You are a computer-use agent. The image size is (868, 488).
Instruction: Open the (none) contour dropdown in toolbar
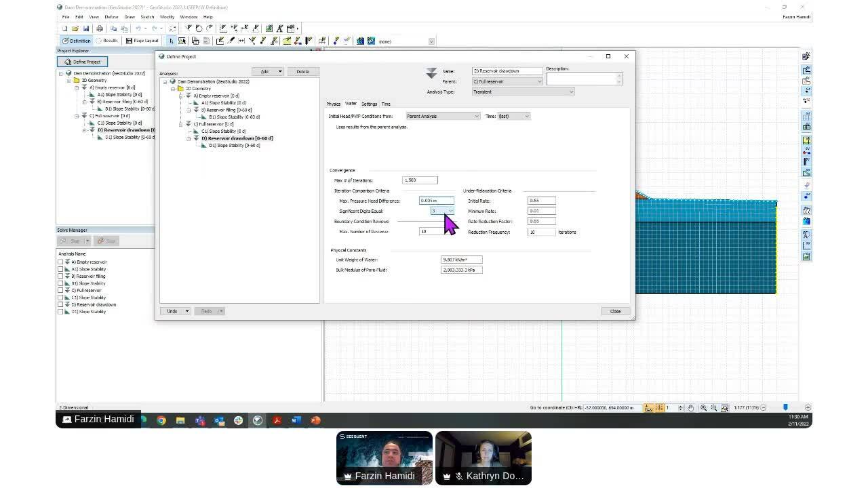tap(431, 41)
